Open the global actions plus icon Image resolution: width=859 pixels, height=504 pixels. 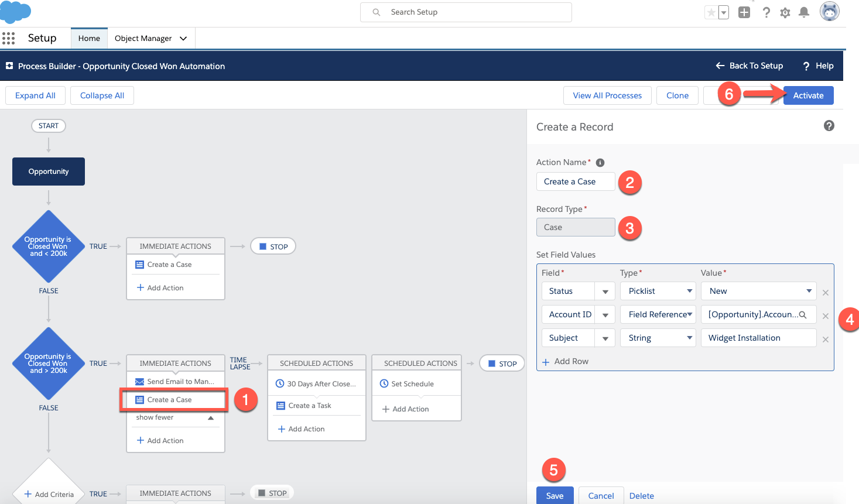[744, 12]
